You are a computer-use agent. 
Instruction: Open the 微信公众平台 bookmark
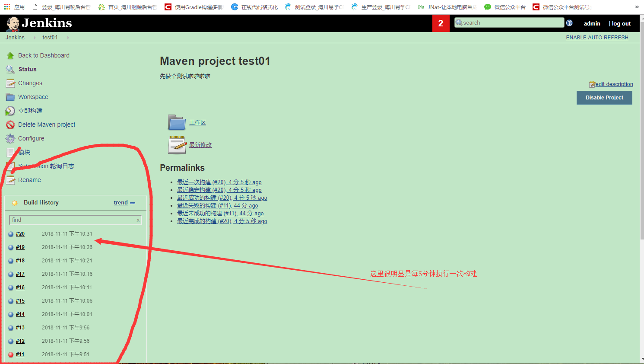(505, 7)
